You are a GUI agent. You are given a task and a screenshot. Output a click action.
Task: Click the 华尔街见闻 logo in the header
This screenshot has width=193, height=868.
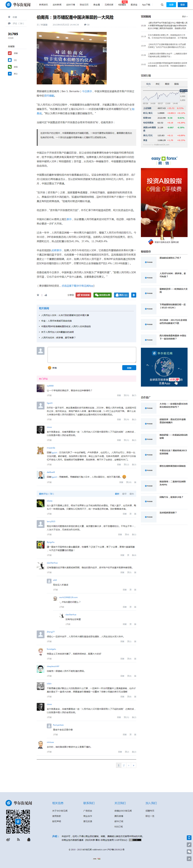pyautogui.click(x=18, y=5)
